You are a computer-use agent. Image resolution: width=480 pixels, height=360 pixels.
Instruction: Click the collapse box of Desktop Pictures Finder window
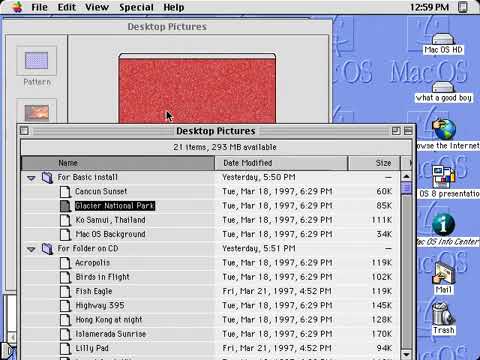pos(408,131)
